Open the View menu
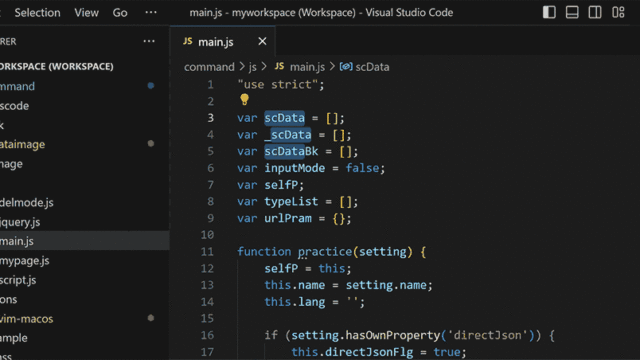This screenshot has width=640, height=360. [86, 13]
